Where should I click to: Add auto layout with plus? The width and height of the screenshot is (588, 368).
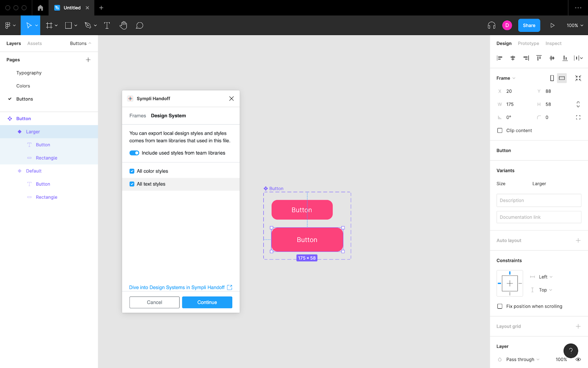(x=578, y=240)
